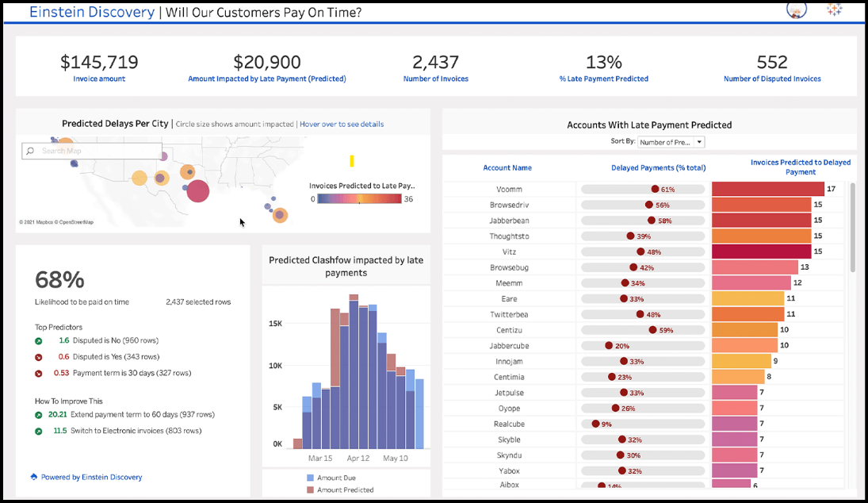
Task: Select the Thoughtsto account name
Action: coord(509,236)
